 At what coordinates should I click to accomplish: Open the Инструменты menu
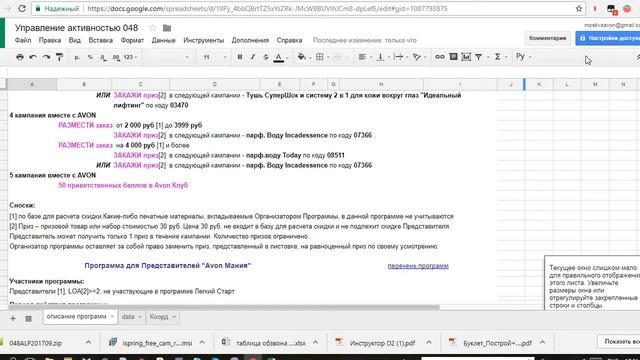click(203, 40)
